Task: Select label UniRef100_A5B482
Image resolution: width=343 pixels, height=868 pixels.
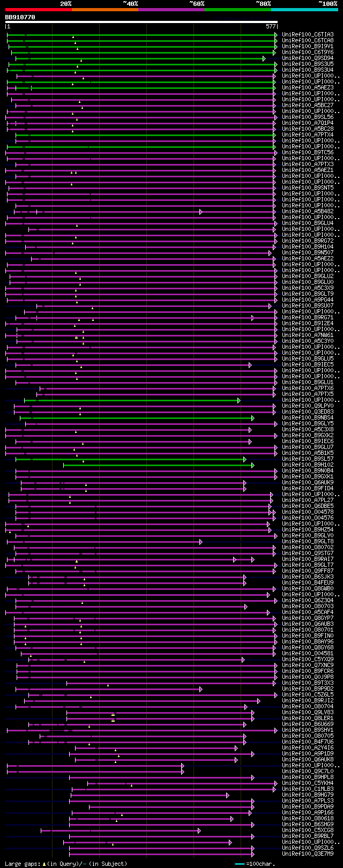Action: pyautogui.click(x=308, y=212)
